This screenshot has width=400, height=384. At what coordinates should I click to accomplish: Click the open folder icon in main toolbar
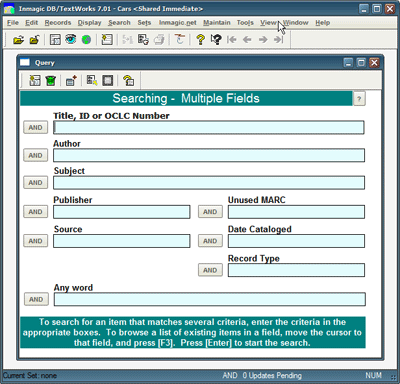pyautogui.click(x=18, y=40)
